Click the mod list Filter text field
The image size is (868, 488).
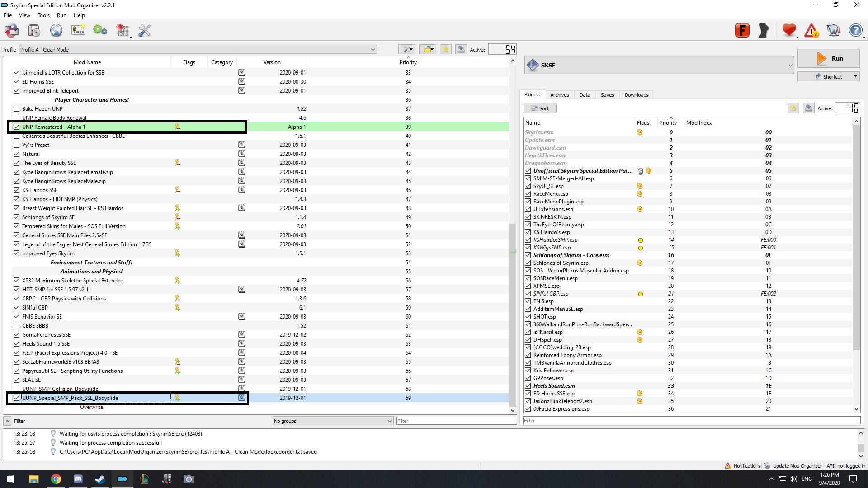tap(456, 421)
